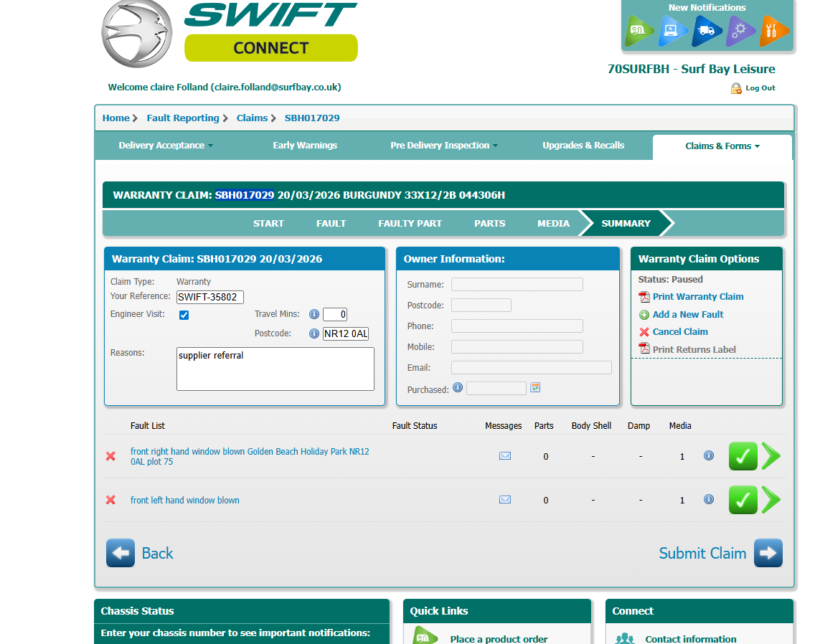This screenshot has width=815, height=644.
Task: Click the Submit Claim text link
Action: pos(703,553)
